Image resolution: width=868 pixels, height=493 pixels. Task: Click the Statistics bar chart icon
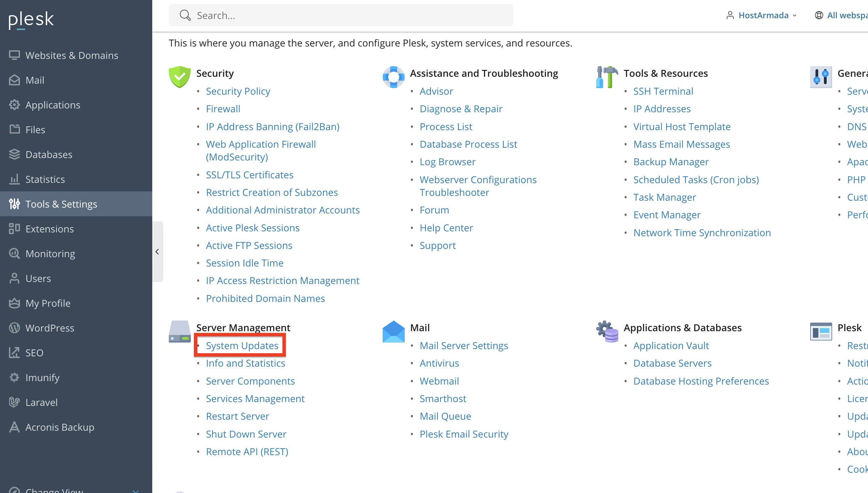(14, 179)
